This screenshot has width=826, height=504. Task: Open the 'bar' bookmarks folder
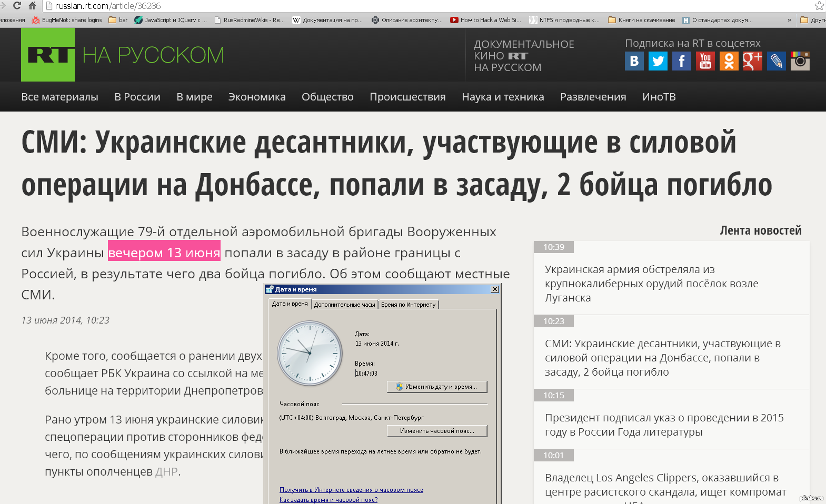[118, 20]
